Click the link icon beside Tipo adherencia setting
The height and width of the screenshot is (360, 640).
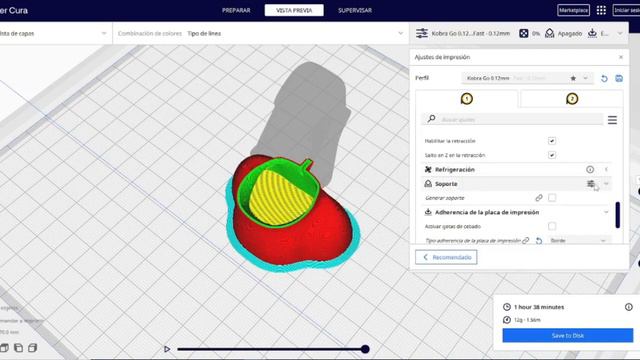(526, 240)
